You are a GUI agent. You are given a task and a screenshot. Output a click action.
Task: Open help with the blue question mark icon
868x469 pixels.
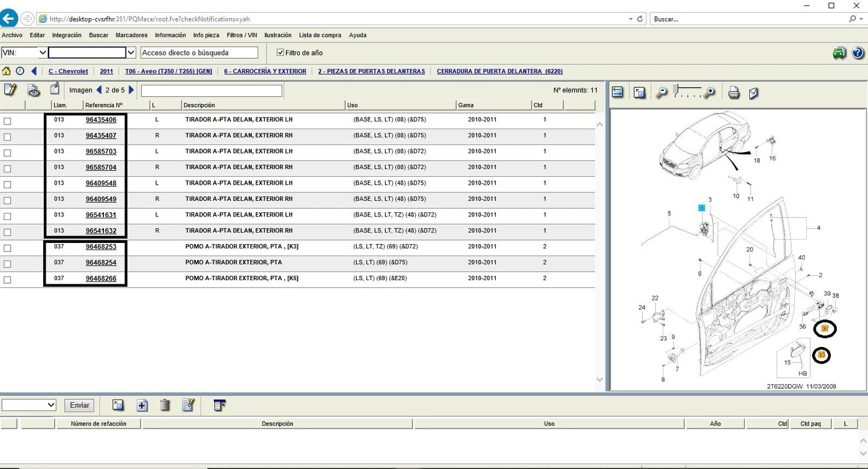tap(858, 53)
